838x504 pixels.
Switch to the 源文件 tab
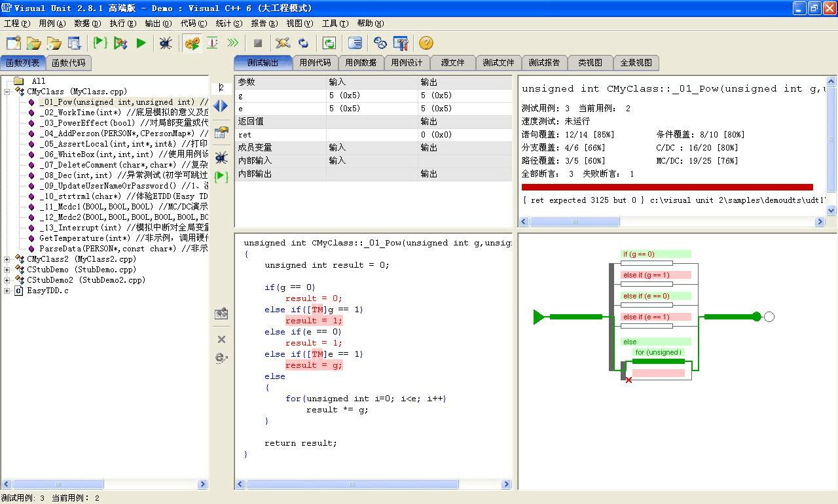tap(452, 63)
